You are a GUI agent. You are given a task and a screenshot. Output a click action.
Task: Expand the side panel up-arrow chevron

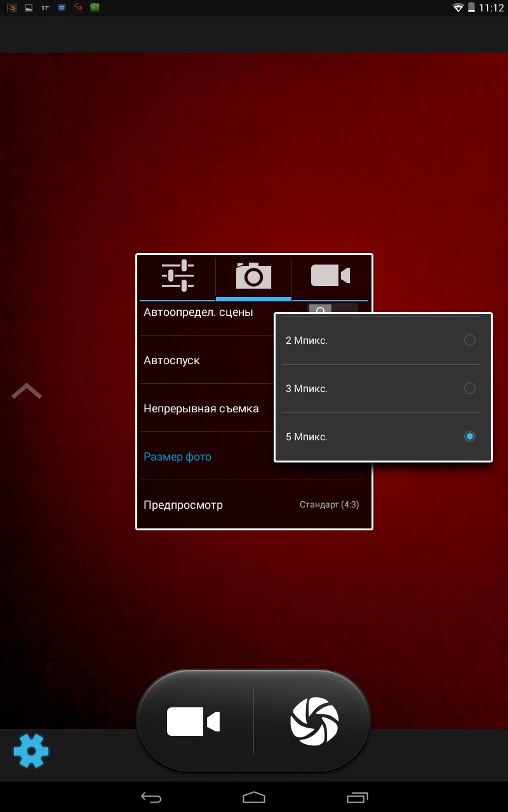pos(27,391)
